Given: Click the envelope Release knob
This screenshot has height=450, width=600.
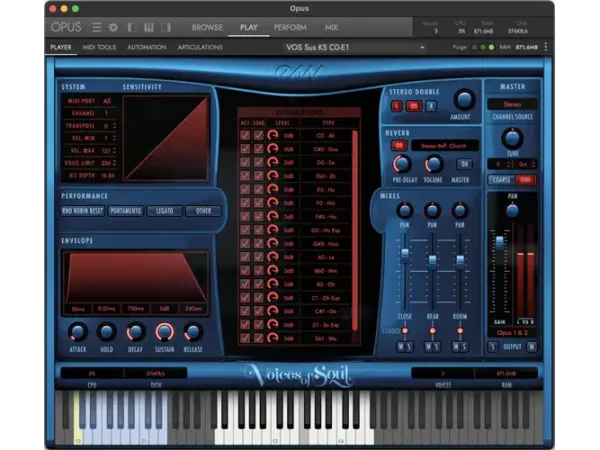Looking at the screenshot, I should [193, 332].
